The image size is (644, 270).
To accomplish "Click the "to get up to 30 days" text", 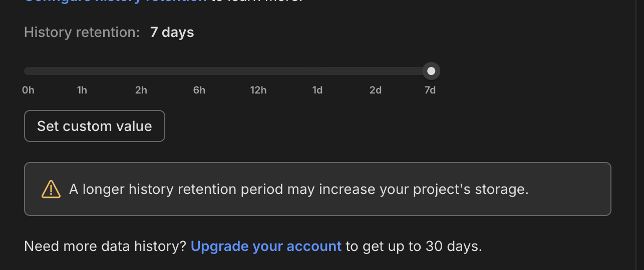I will click(x=414, y=246).
